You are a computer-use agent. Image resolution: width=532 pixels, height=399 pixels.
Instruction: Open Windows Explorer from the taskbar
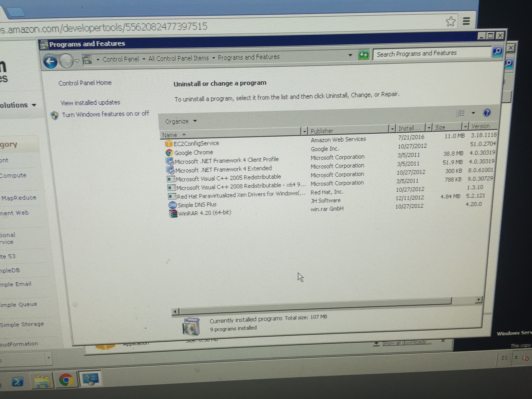[x=42, y=380]
